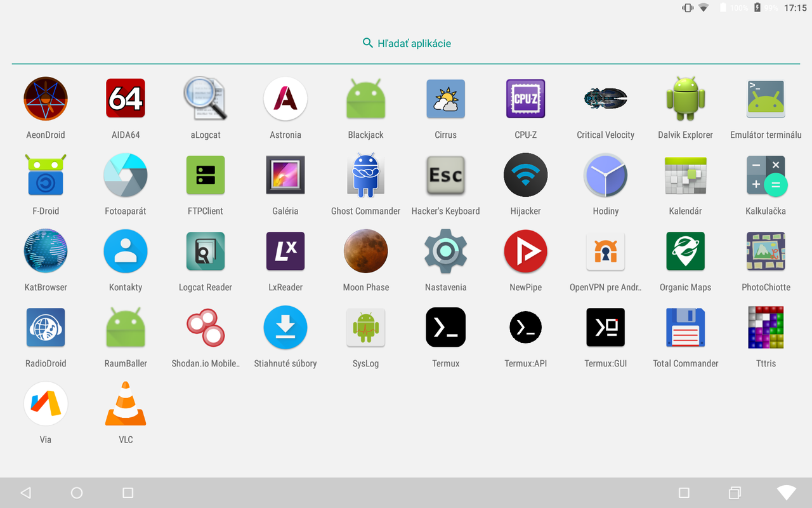Image resolution: width=812 pixels, height=508 pixels.
Task: Open KatBrowser
Action: point(46,251)
